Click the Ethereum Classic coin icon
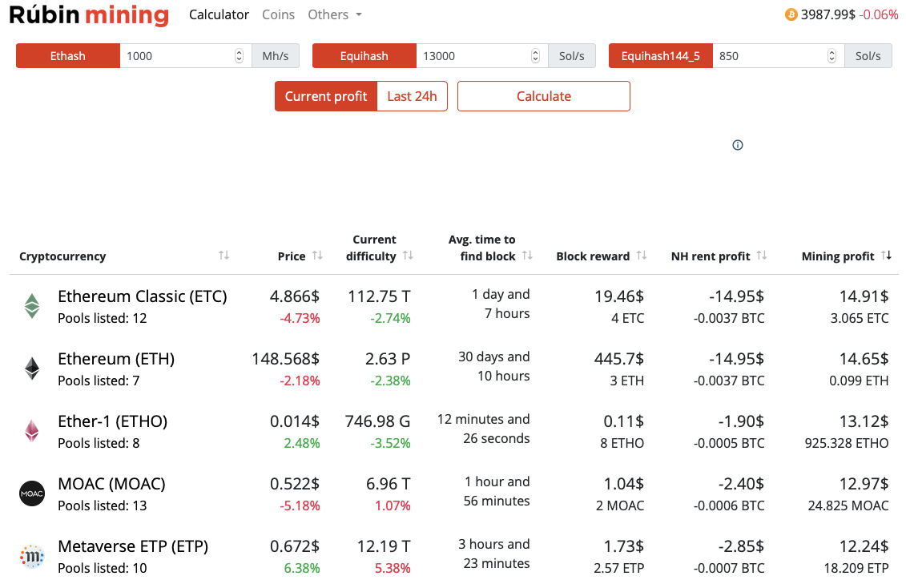Image resolution: width=906 pixels, height=588 pixels. (x=32, y=306)
